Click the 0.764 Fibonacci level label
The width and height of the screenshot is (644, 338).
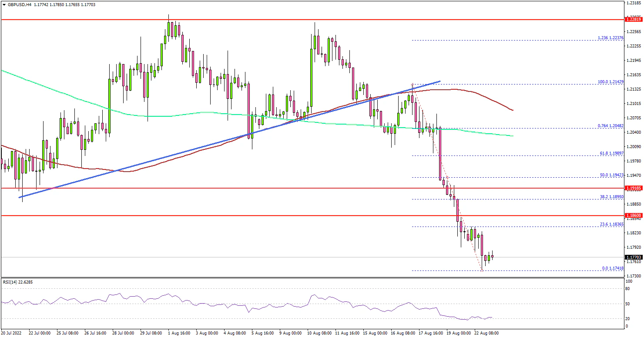click(611, 126)
